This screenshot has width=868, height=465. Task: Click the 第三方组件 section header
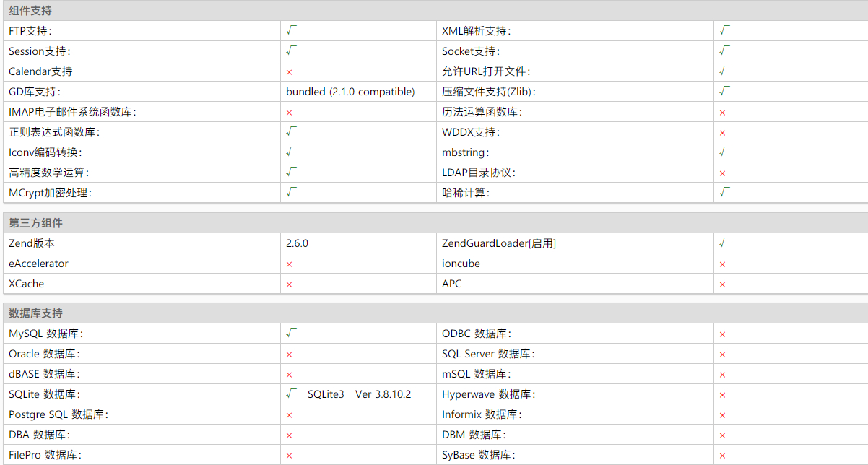pos(35,223)
